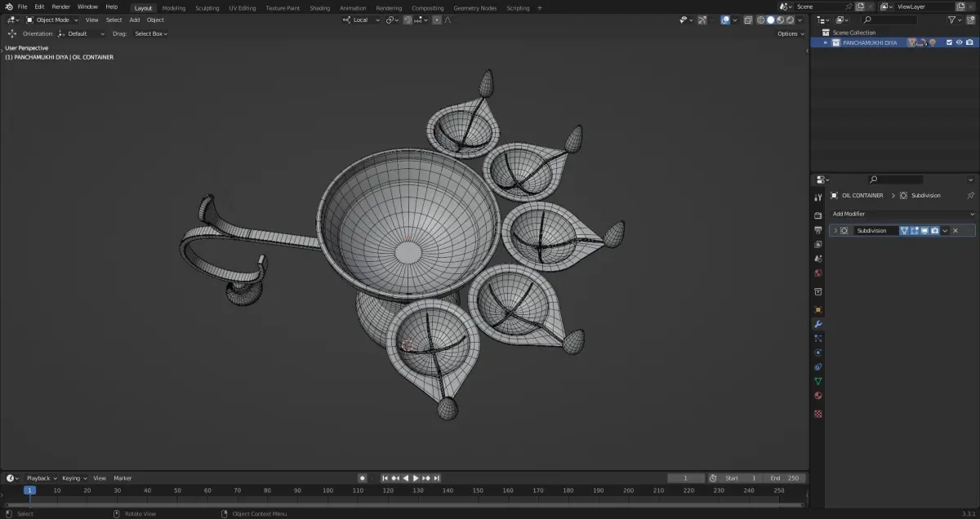980x519 pixels.
Task: Open the Keying dropdown in timeline
Action: click(x=74, y=477)
